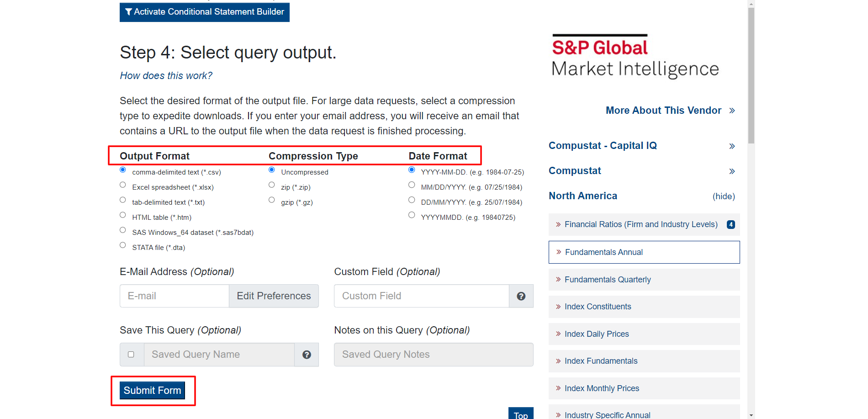Select YYYY-MM-DD date format
This screenshot has height=419, width=868.
[x=412, y=170]
